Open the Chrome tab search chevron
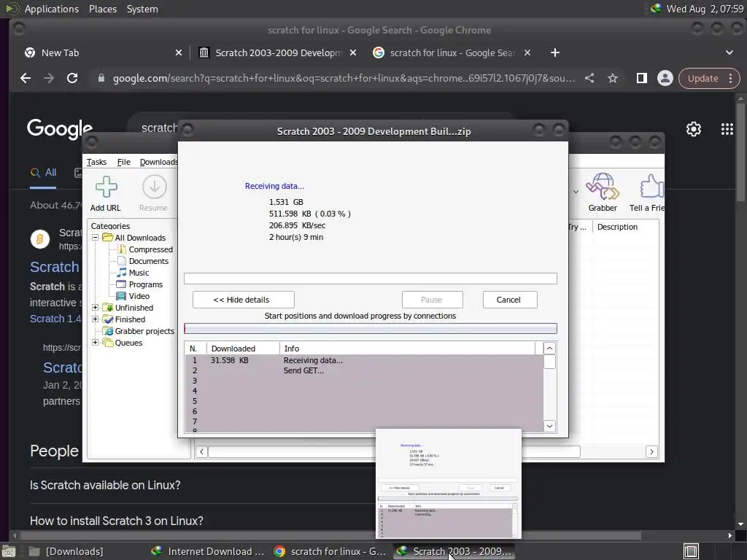The height and width of the screenshot is (560, 747). point(729,52)
